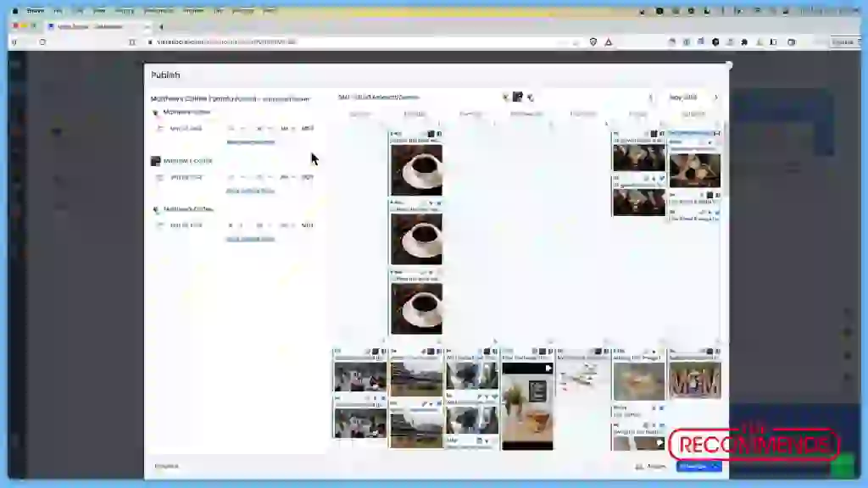The height and width of the screenshot is (488, 868).
Task: Click the calendar icon in the second schedule row
Action: (160, 178)
